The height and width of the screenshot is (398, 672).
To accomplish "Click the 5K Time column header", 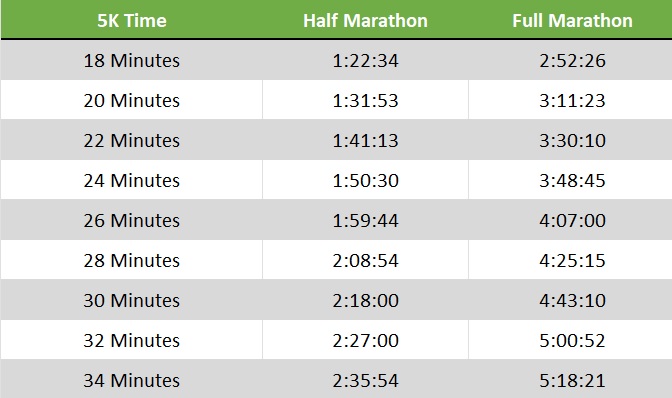I will (132, 21).
